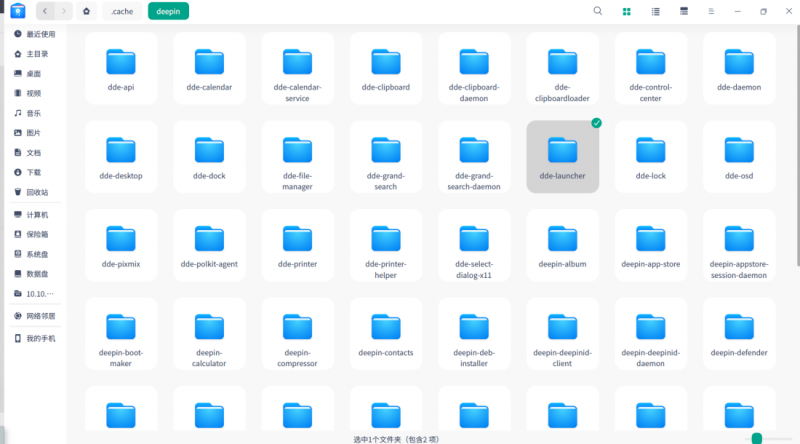
Task: Go back with the left arrow button
Action: tap(45, 11)
